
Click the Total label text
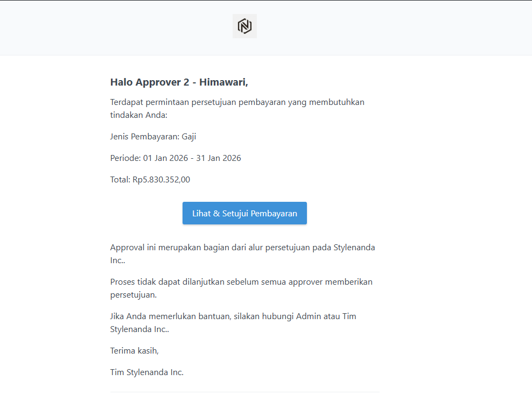(x=120, y=180)
